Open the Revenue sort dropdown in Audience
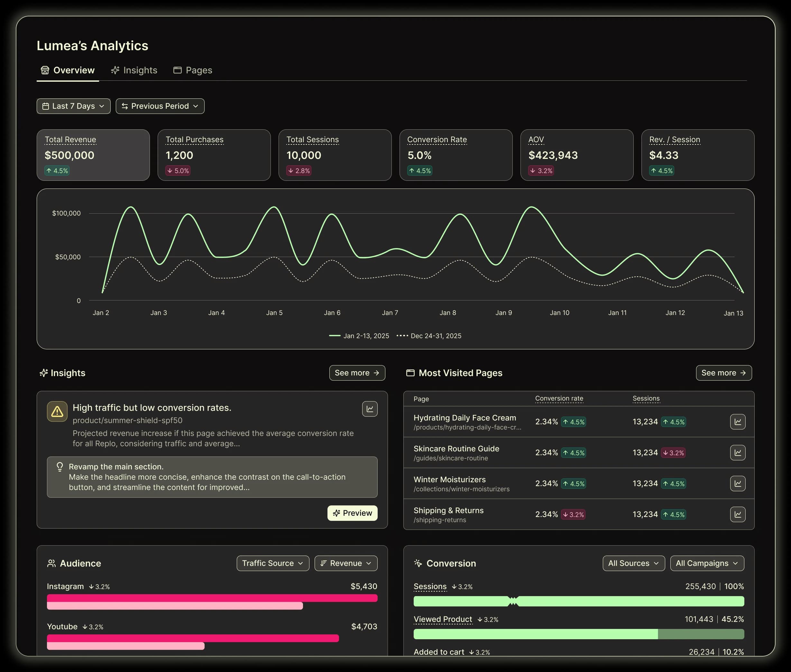 click(x=346, y=563)
